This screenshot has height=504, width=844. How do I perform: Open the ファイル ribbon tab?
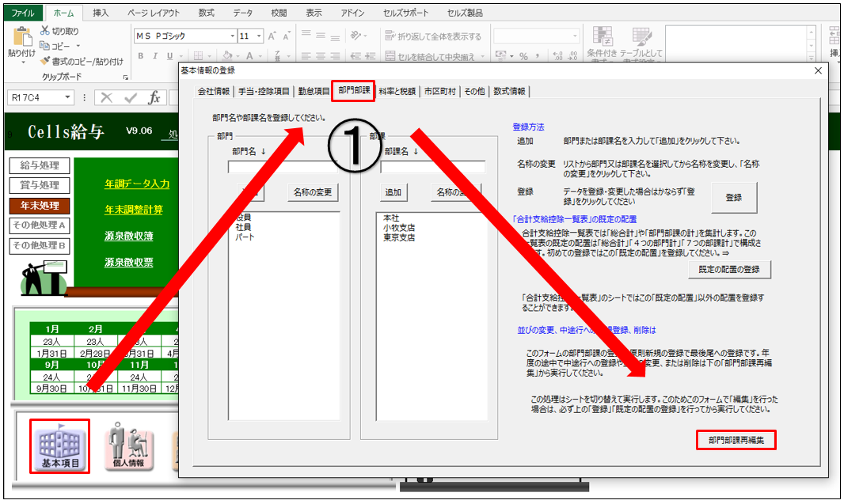23,13
